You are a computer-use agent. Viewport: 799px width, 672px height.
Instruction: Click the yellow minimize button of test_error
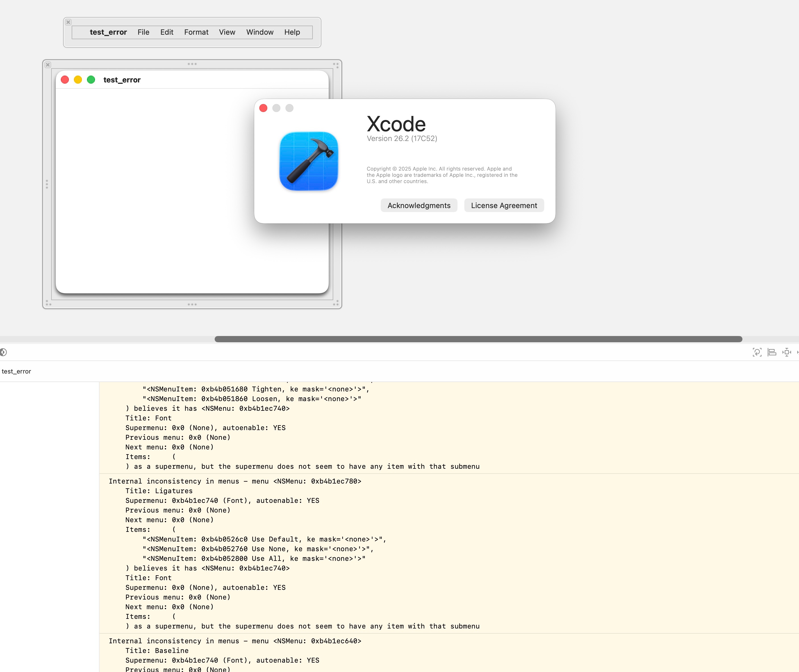(78, 80)
